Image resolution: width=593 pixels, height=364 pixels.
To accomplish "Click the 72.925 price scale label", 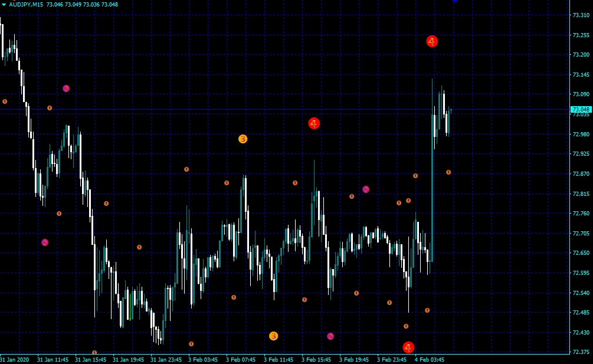I will tap(581, 154).
